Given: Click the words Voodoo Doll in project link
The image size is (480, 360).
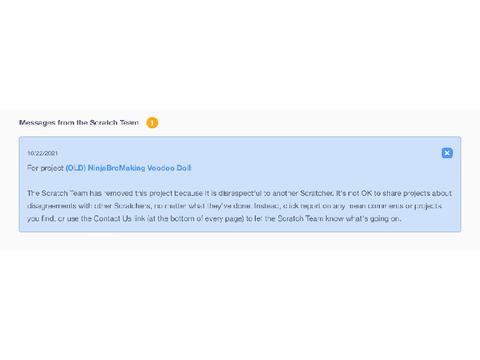Looking at the screenshot, I should (x=169, y=168).
